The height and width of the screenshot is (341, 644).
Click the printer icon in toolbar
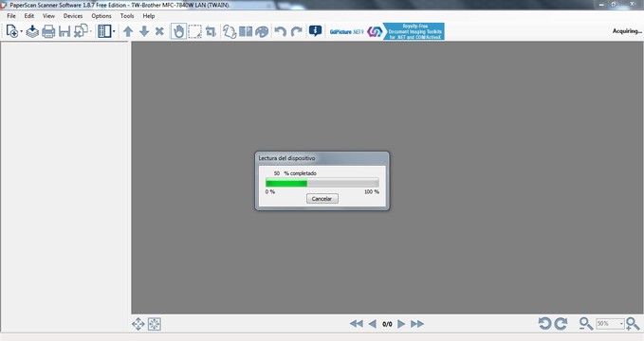(48, 31)
